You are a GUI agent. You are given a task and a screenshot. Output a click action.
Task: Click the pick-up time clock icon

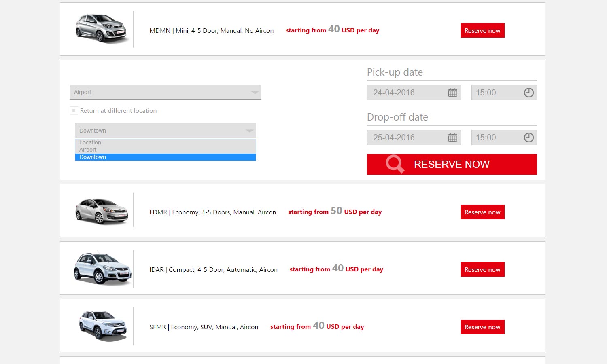(528, 93)
